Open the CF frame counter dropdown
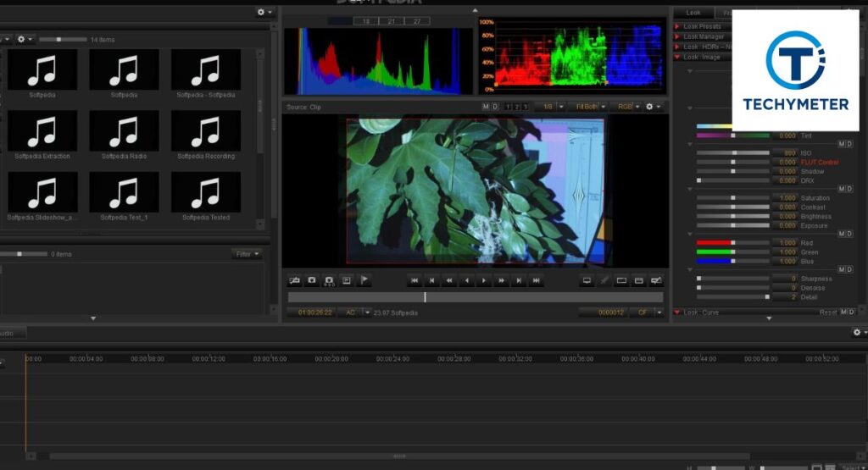Viewport: 868px width, 470px height. pyautogui.click(x=647, y=312)
